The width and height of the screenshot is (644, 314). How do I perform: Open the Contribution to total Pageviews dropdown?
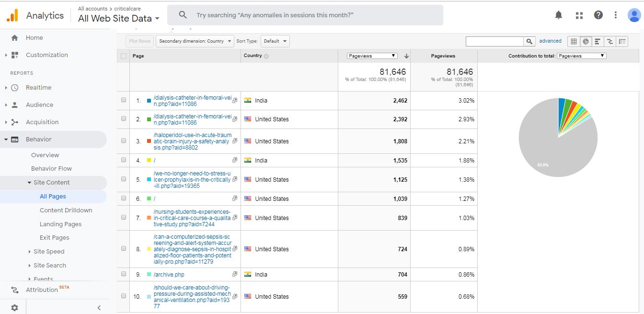coord(581,56)
